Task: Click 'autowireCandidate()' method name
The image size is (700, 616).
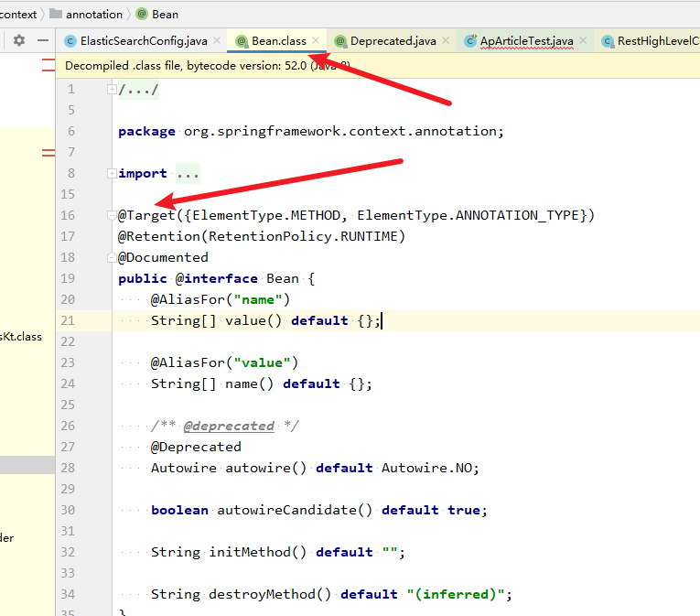Action: click(295, 510)
